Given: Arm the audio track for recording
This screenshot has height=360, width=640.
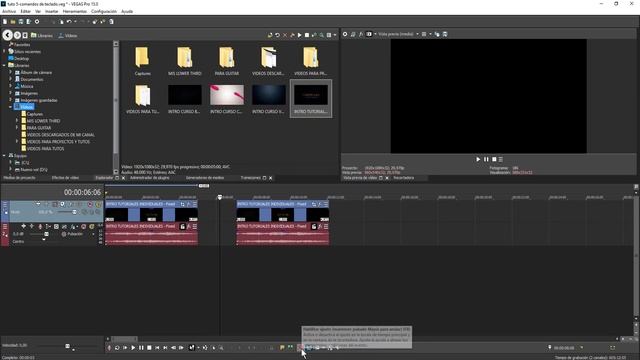Looking at the screenshot, I should coord(40,226).
